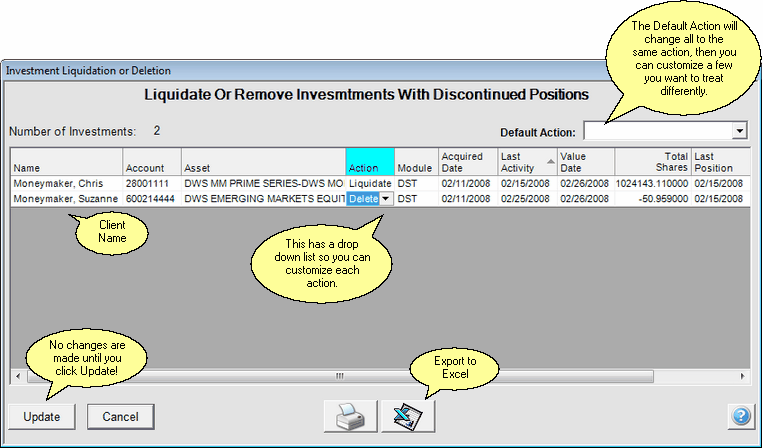Select the DWS EMERGING MARKETS asset cell
Image resolution: width=763 pixels, height=448 pixels.
(x=263, y=199)
